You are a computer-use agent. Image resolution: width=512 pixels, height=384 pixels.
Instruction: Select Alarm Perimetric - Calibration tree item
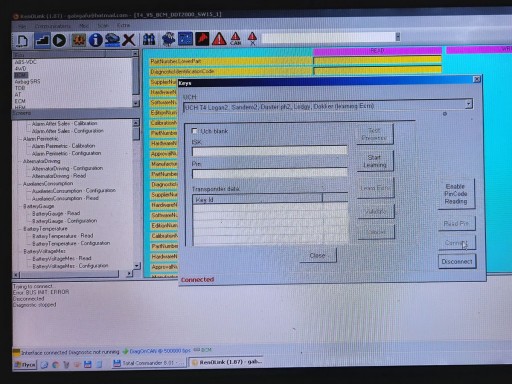[x=63, y=146]
